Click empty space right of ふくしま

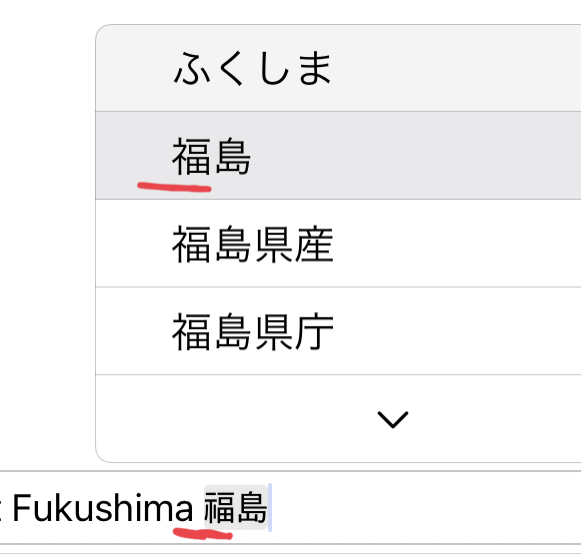click(x=456, y=68)
